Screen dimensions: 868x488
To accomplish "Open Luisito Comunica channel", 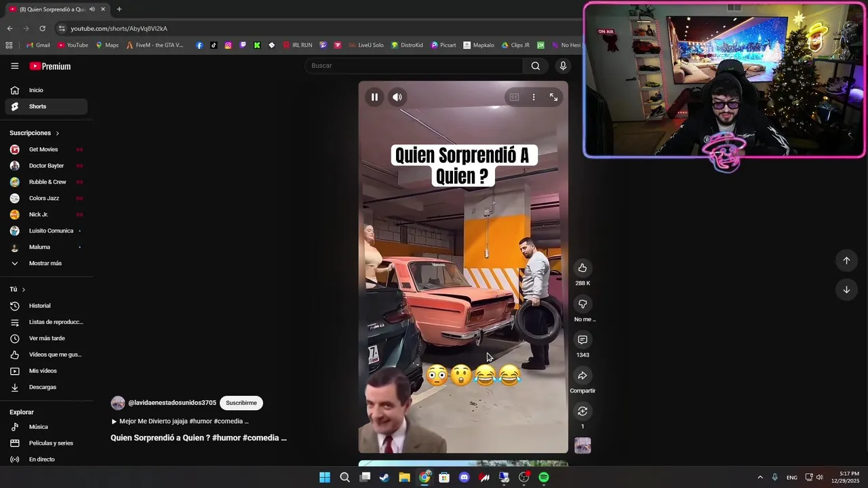I will [x=46, y=230].
